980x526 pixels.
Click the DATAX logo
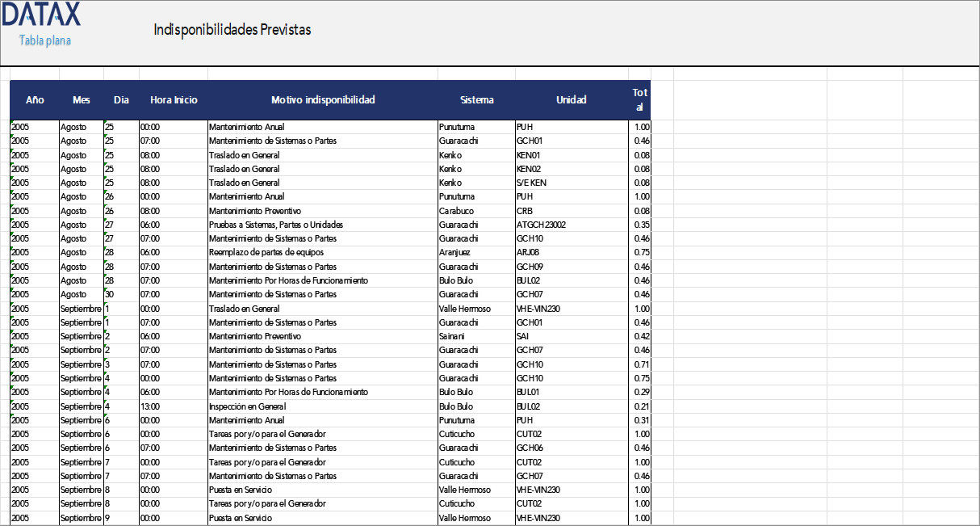pyautogui.click(x=41, y=14)
